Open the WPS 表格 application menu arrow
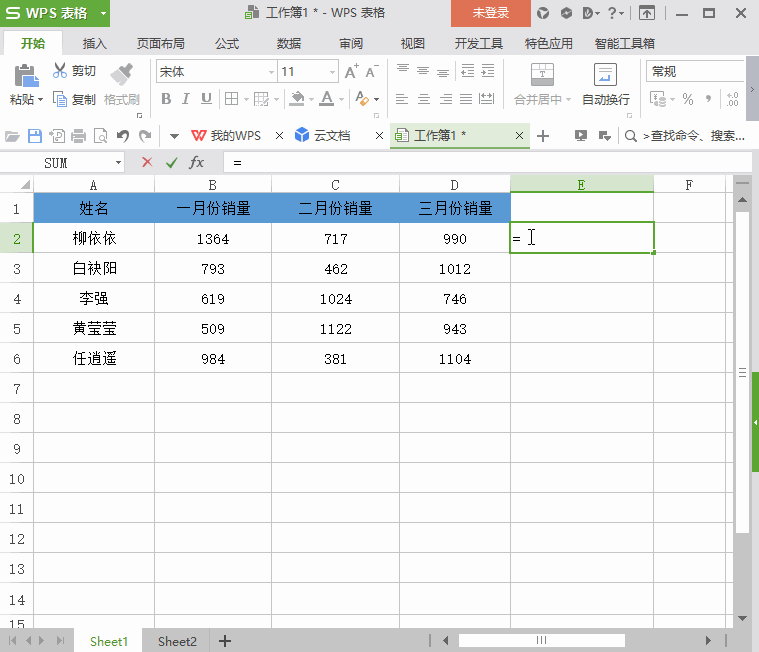The width and height of the screenshot is (759, 652). [103, 13]
